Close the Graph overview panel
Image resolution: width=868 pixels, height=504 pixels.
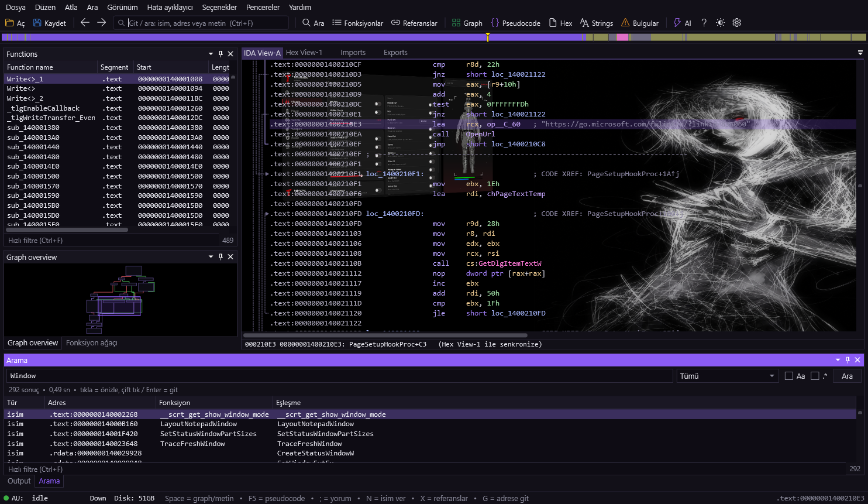[x=230, y=257]
